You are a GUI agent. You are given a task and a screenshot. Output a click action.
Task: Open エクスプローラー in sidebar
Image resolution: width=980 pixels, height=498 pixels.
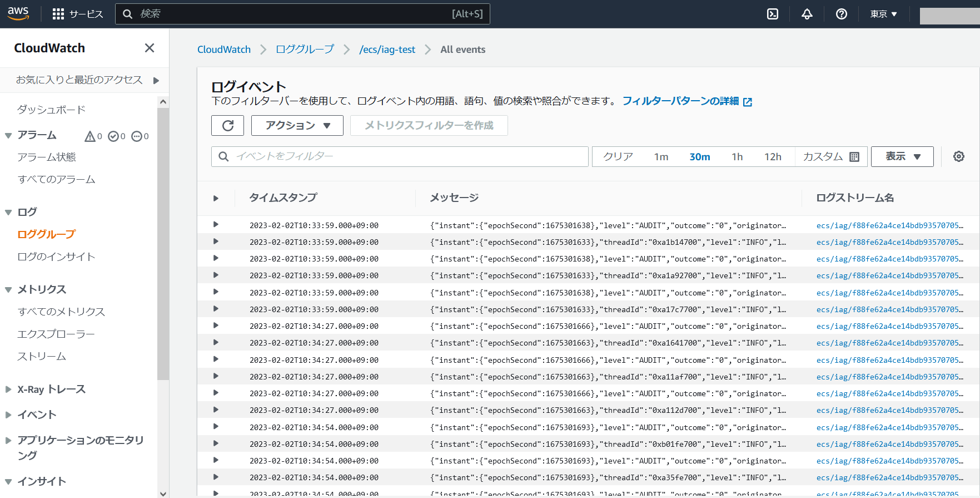pos(56,334)
